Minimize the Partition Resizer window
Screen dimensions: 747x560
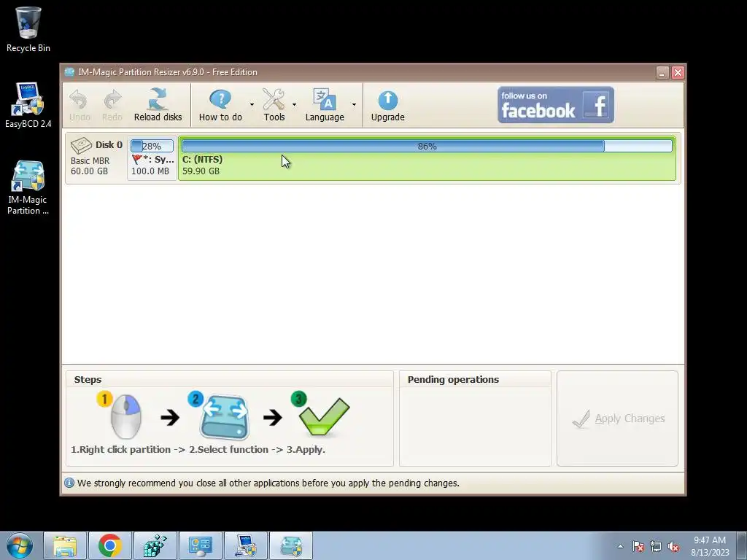(x=662, y=72)
